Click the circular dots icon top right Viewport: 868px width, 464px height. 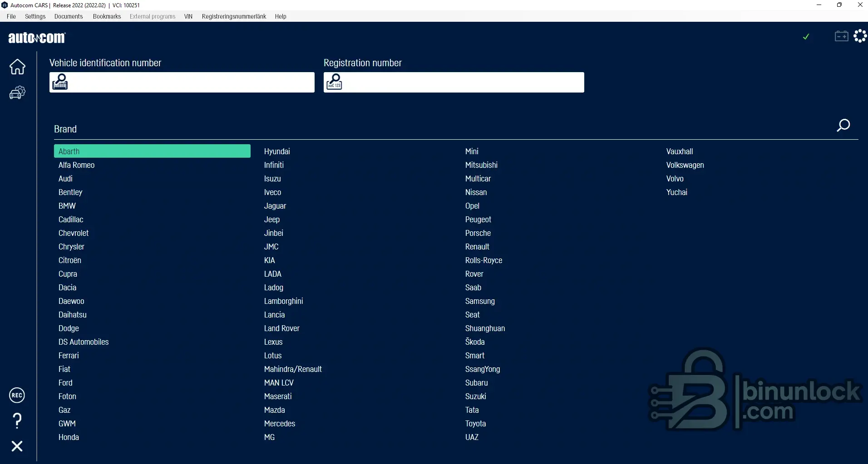[860, 36]
